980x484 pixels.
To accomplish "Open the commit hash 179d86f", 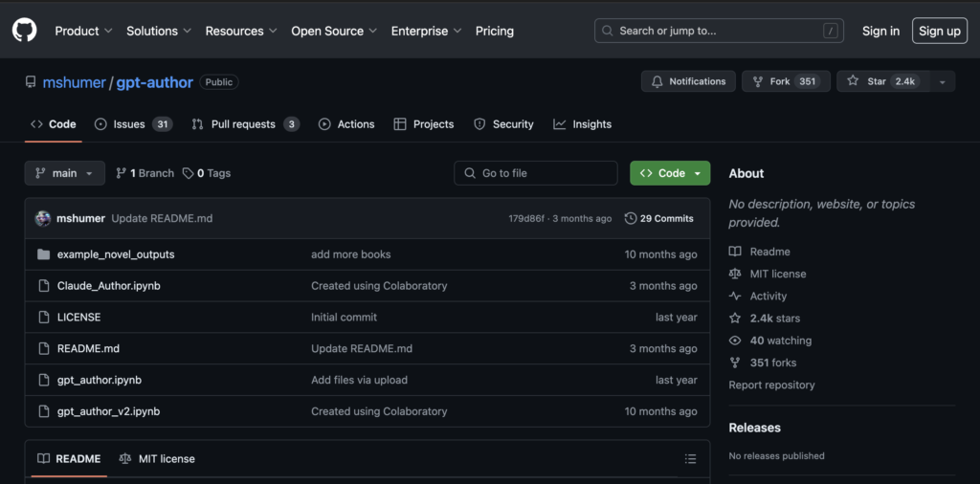I will (526, 219).
